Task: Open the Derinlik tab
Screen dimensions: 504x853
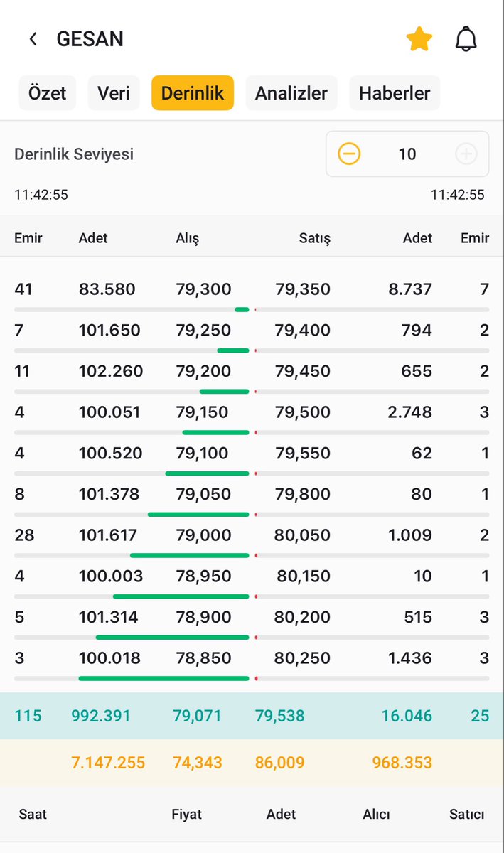Action: pos(193,93)
